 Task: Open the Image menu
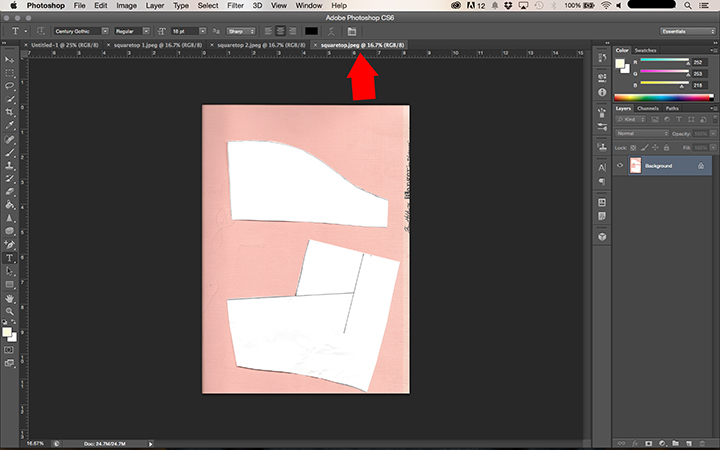126,6
